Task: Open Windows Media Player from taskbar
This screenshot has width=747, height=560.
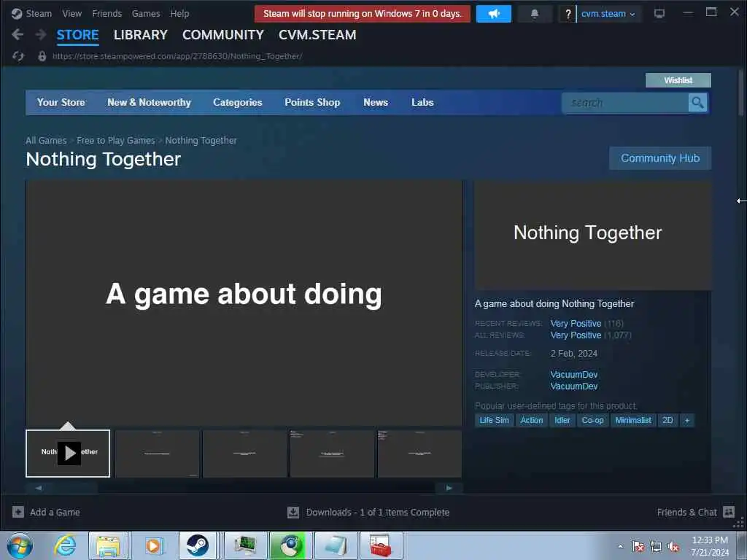Action: coord(153,545)
